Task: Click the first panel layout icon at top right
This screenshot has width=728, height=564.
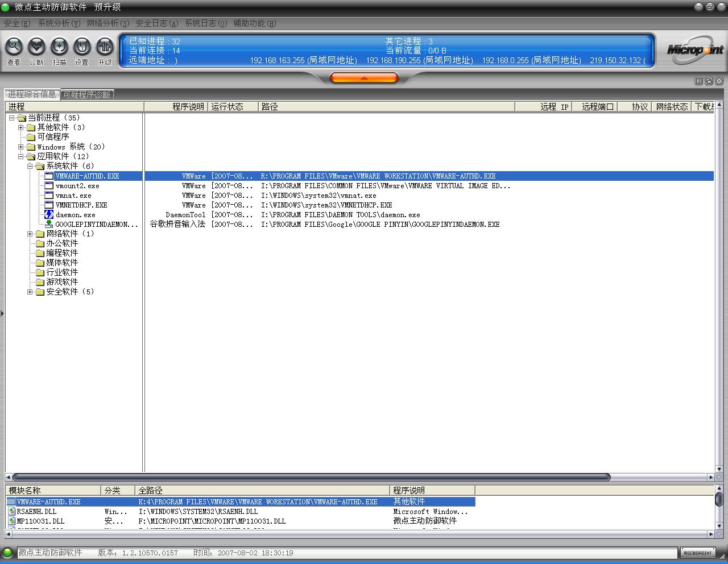Action: click(x=699, y=81)
